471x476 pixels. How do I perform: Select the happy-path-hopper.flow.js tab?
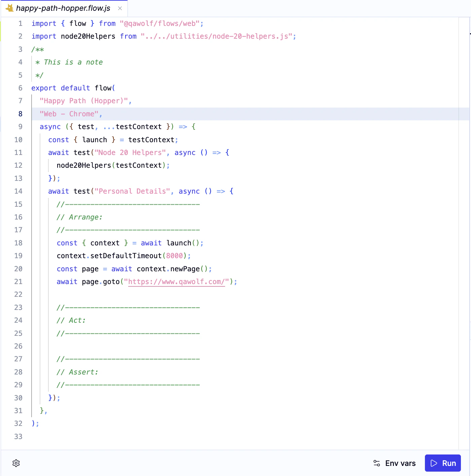(64, 8)
